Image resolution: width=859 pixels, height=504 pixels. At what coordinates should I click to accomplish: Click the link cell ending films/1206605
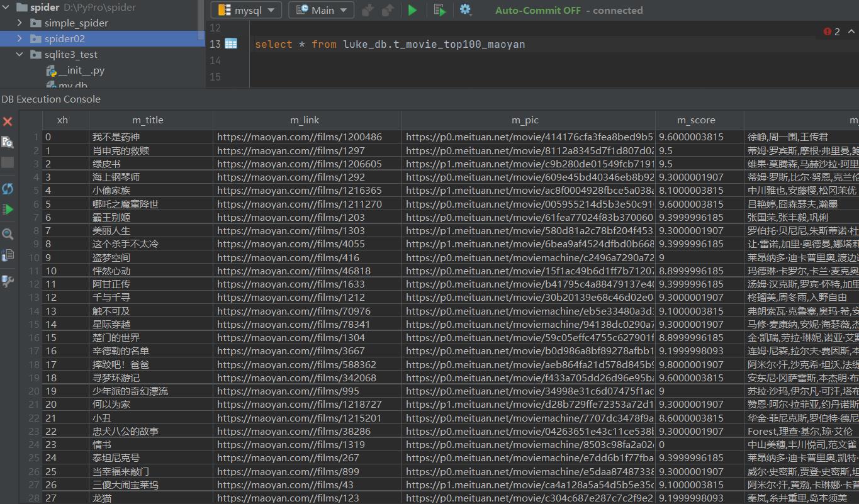pyautogui.click(x=307, y=164)
